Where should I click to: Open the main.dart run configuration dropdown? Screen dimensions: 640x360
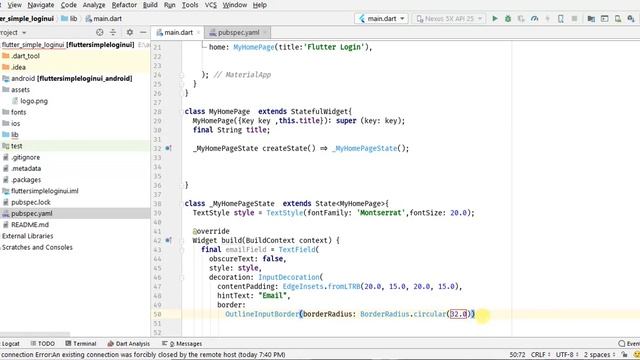click(382, 19)
